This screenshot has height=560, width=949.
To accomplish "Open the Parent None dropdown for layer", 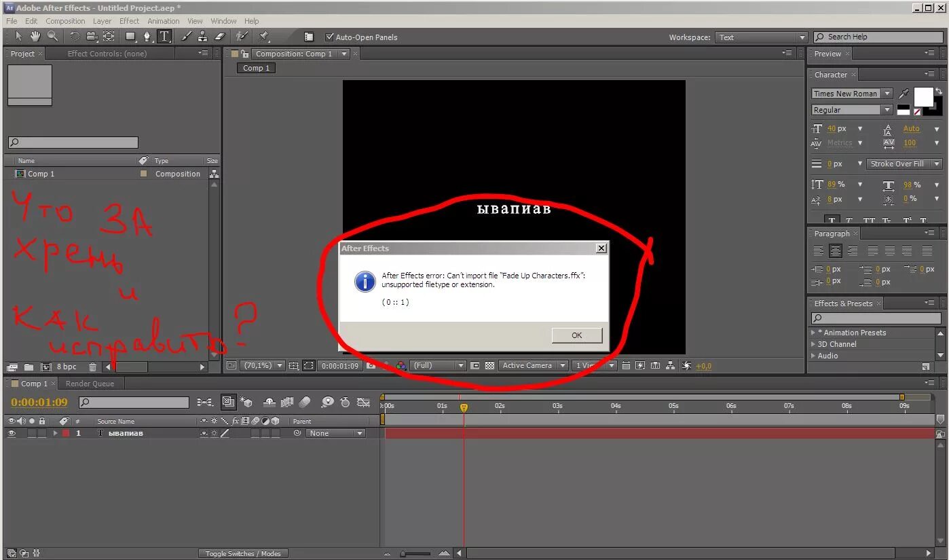I will (x=335, y=433).
